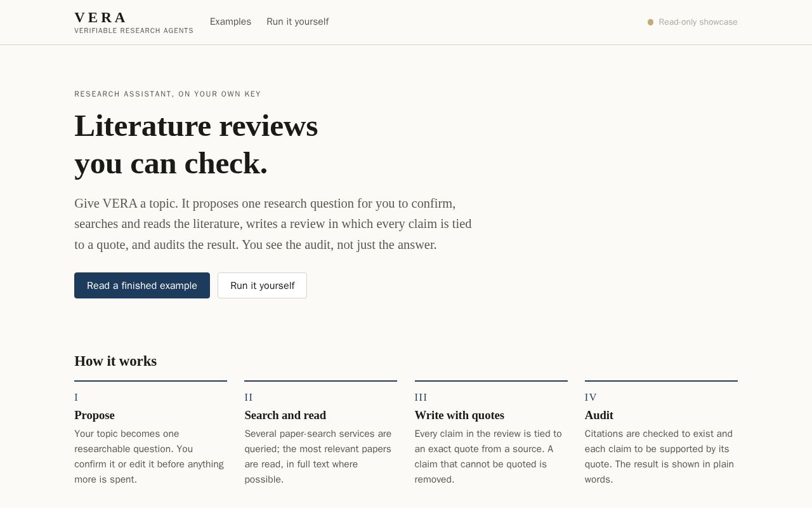Select the Write with quotes heading
This screenshot has height=508, width=812.
(459, 415)
